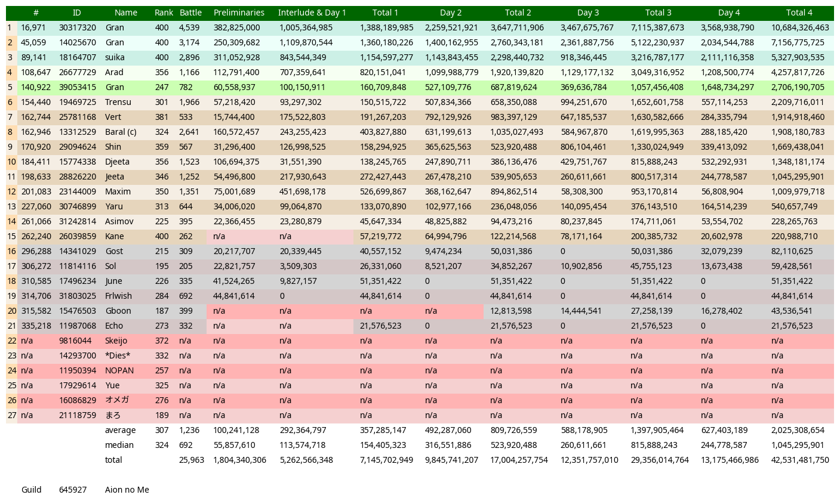Click the total battles cell 25,963

pos(192,460)
